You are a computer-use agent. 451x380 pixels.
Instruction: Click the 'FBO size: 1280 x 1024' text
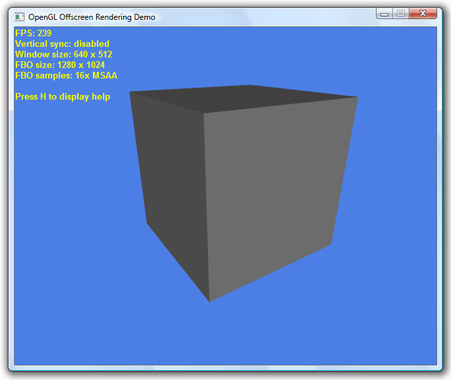coord(60,65)
